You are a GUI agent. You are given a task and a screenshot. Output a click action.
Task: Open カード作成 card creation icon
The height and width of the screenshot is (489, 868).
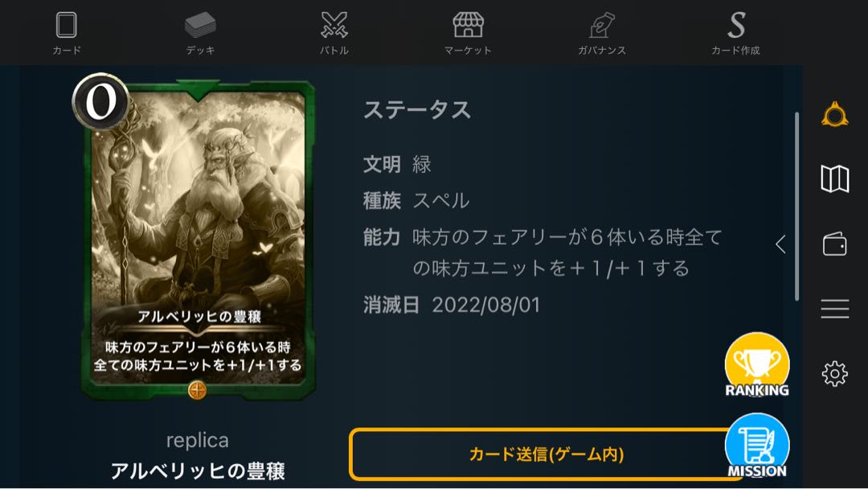pyautogui.click(x=736, y=25)
